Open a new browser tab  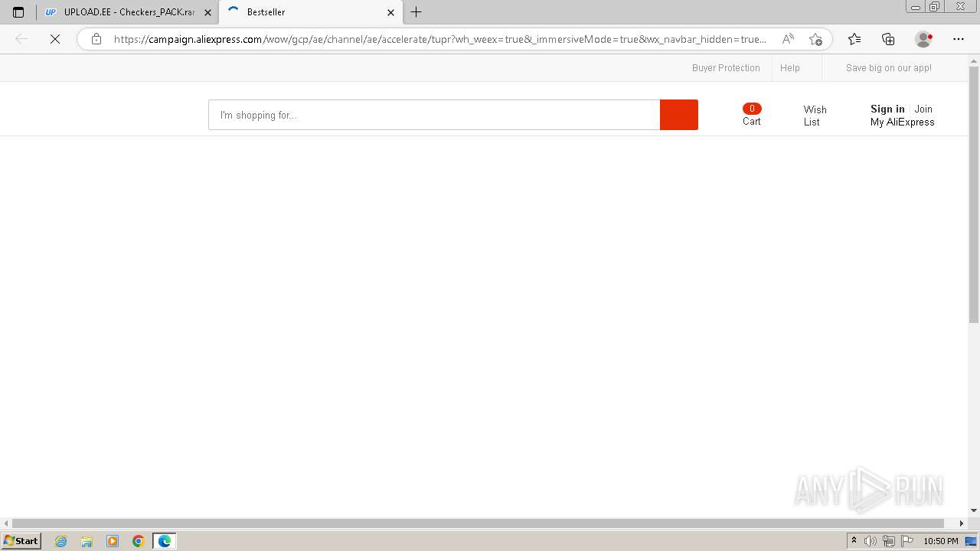click(x=416, y=12)
